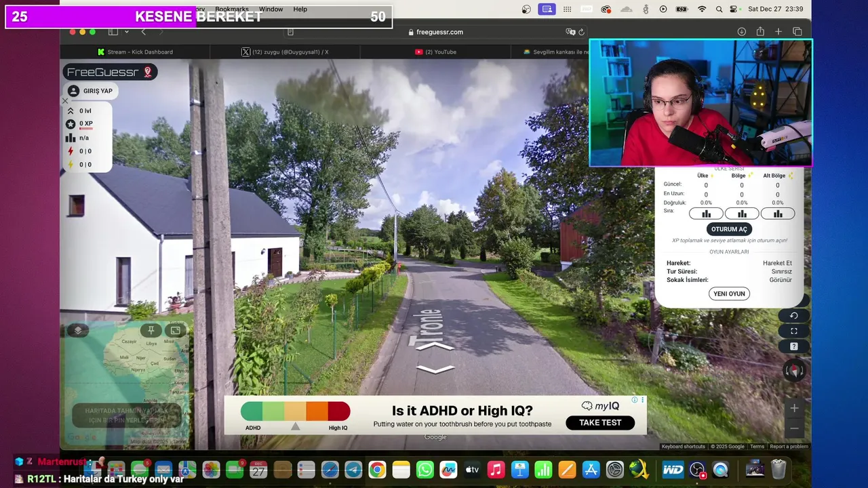Click the OTURUM AÇ button
Image resolution: width=868 pixels, height=488 pixels.
pos(729,229)
